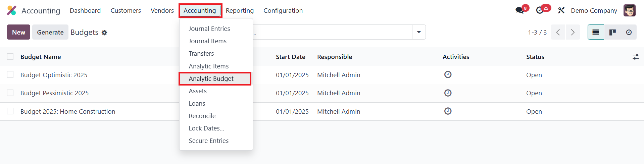Viewport: 644px width, 164px height.
Task: Switch to Activity view
Action: pos(629,32)
